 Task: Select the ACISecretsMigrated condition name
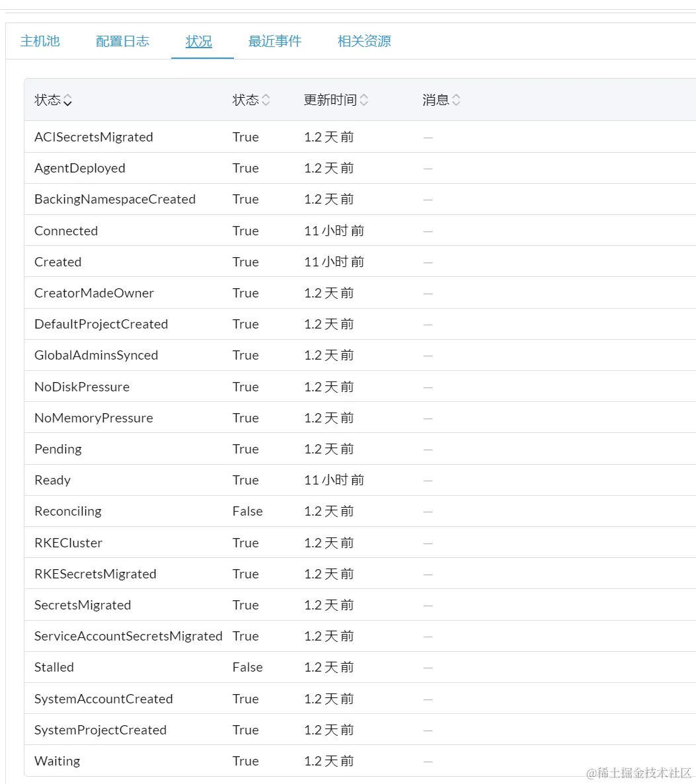[93, 137]
